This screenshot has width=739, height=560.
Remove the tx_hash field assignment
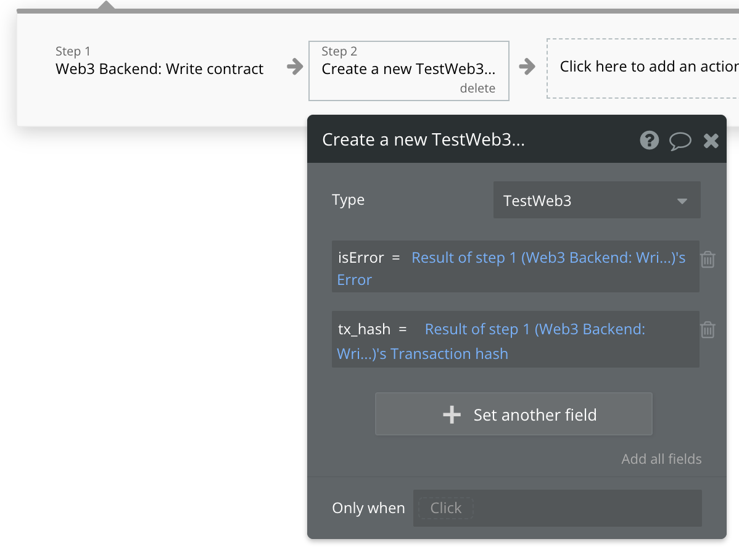pyautogui.click(x=708, y=330)
